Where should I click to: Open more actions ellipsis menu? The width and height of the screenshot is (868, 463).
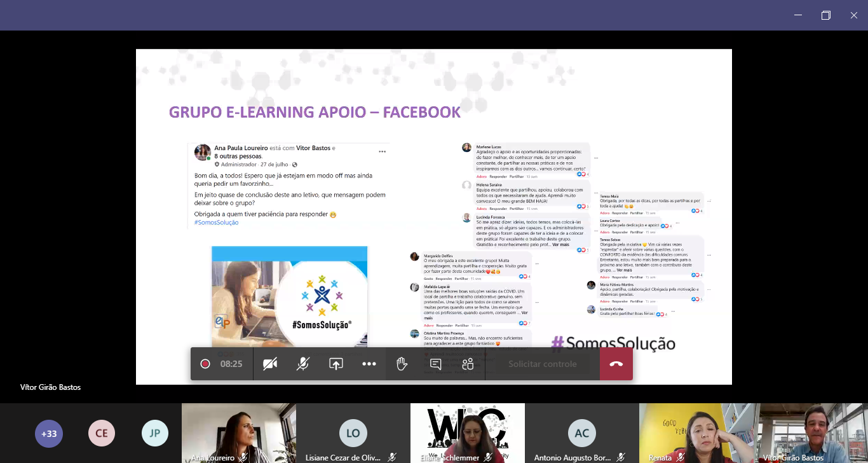click(369, 364)
